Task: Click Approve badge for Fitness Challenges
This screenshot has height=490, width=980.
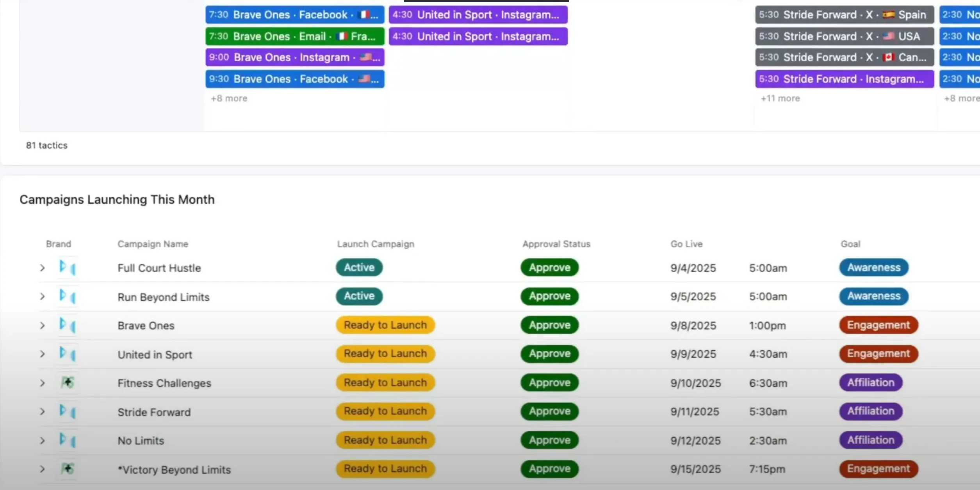Action: coord(549,383)
